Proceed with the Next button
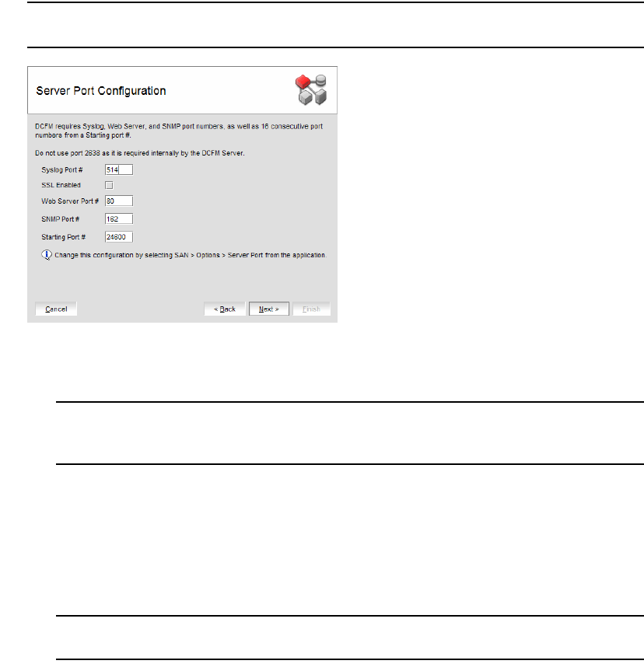 269,309
